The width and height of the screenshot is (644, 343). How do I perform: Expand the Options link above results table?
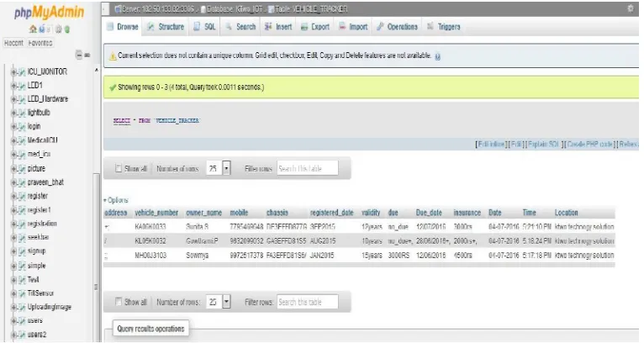point(116,200)
